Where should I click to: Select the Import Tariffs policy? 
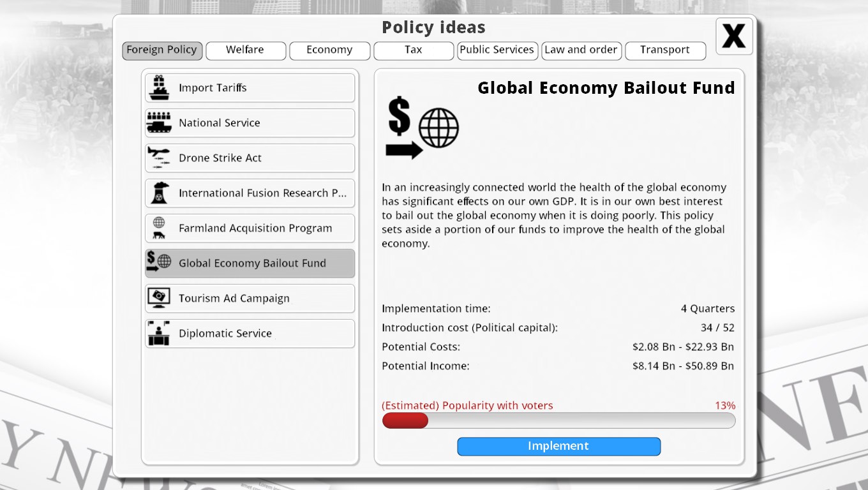(250, 88)
